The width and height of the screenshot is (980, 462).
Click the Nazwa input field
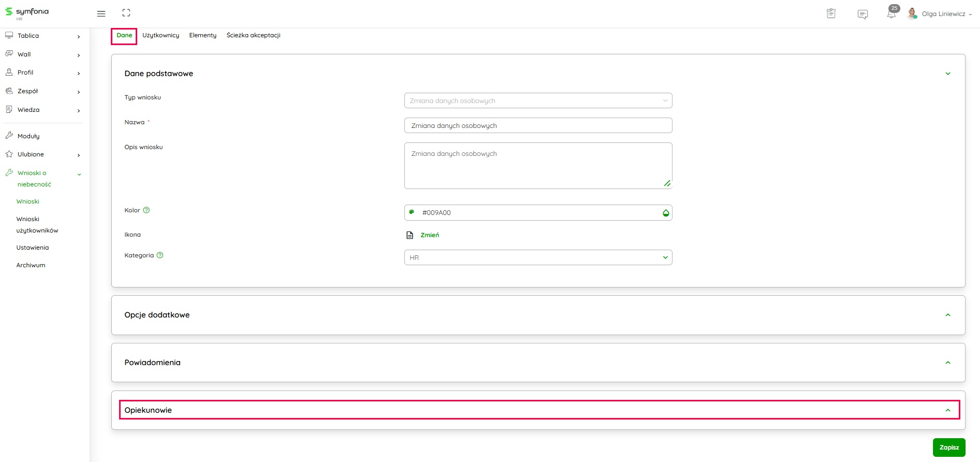tap(538, 125)
